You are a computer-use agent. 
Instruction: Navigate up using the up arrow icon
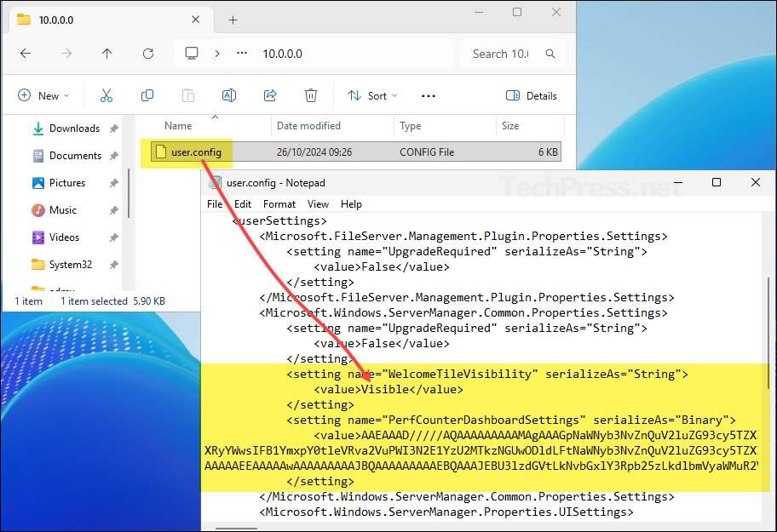(x=106, y=53)
